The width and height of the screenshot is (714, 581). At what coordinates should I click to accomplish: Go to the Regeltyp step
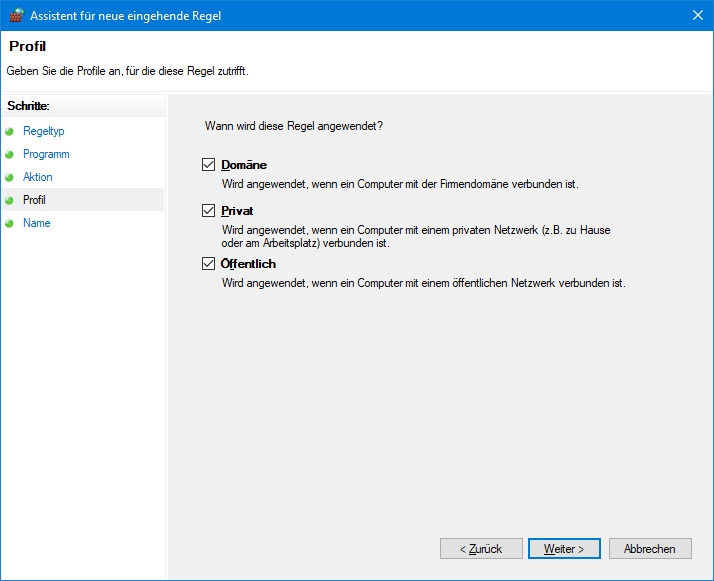(44, 131)
